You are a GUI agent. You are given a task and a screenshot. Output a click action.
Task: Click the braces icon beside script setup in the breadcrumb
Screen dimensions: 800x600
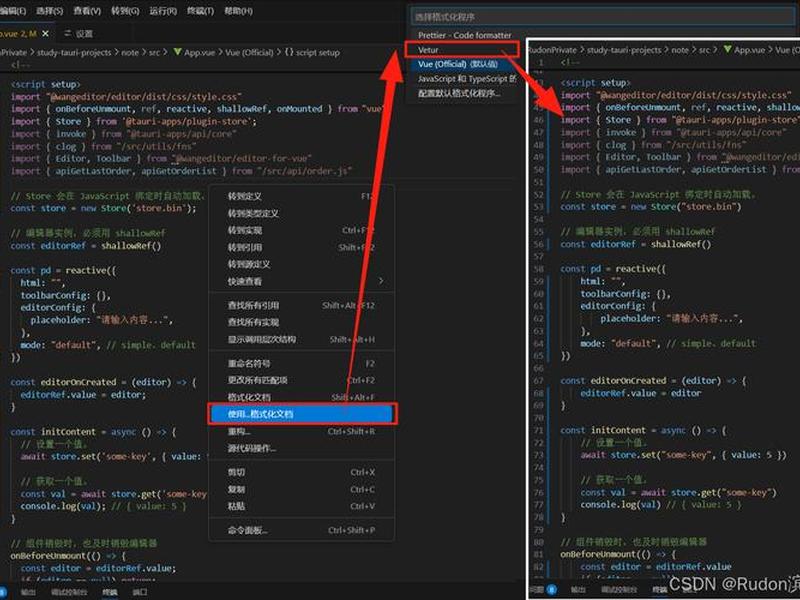[289, 52]
